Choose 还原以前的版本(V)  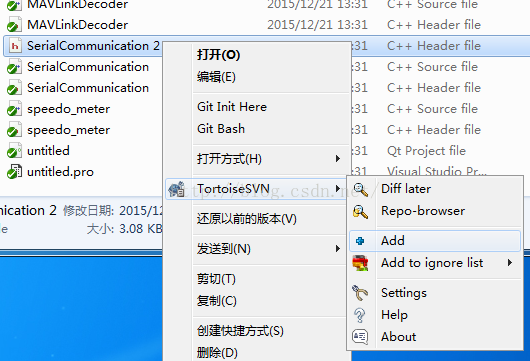pos(247,219)
